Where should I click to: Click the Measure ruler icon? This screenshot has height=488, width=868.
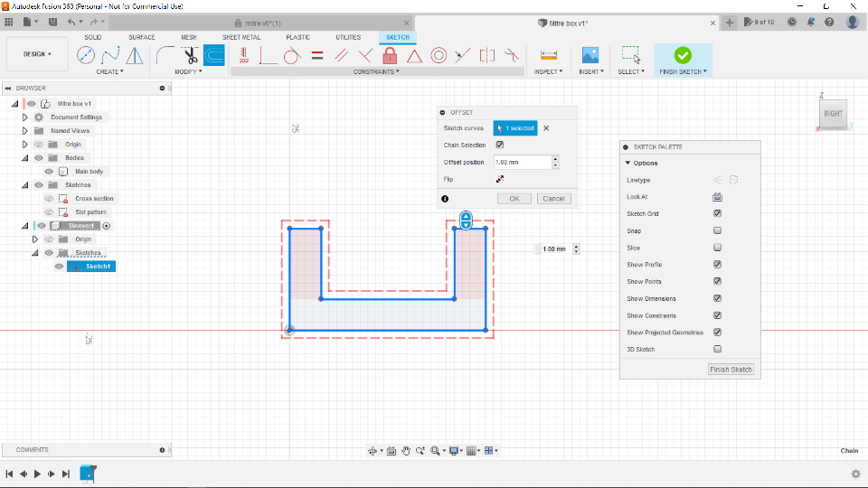547,56
